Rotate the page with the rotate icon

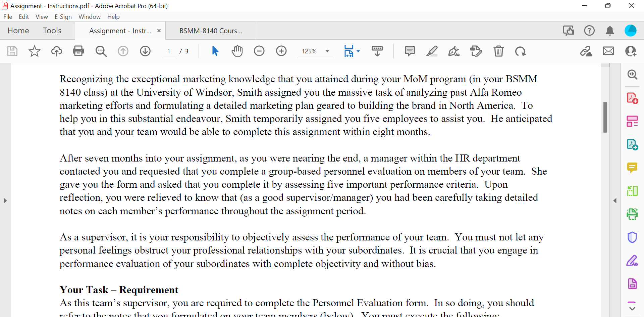pos(521,51)
